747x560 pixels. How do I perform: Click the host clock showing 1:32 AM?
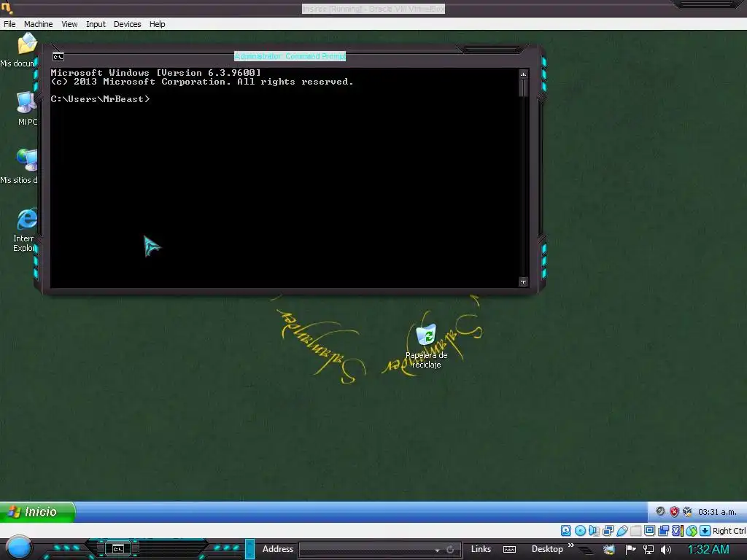(x=708, y=549)
